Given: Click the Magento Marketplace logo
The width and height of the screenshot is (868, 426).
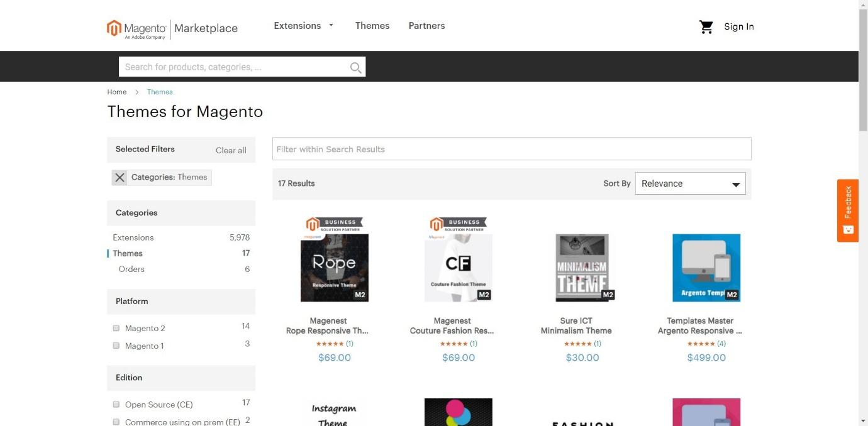Looking at the screenshot, I should click(x=172, y=28).
